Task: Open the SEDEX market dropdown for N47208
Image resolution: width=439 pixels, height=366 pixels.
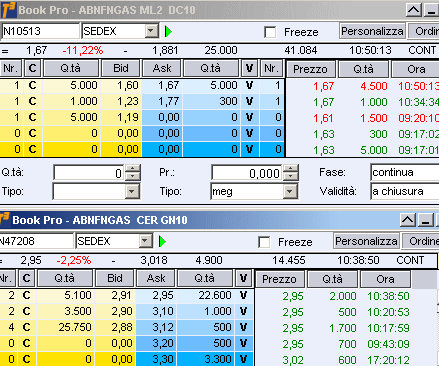Action: tap(145, 241)
